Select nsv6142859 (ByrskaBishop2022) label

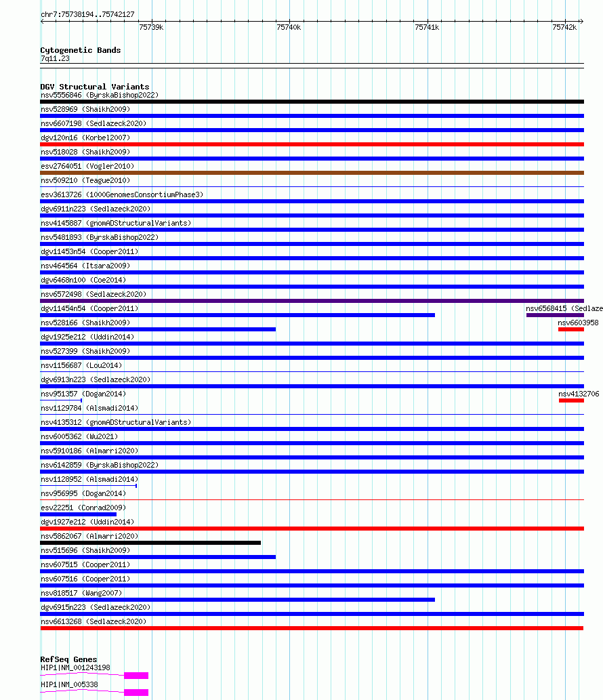100,466
